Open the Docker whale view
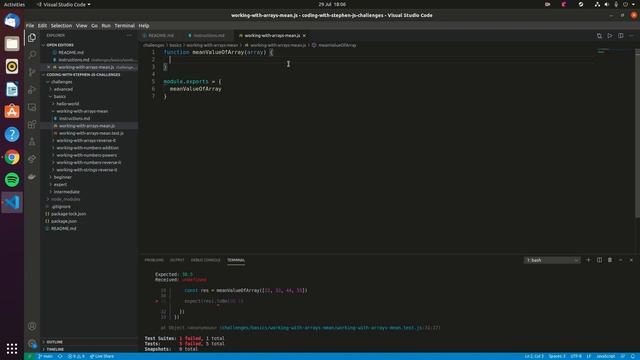The image size is (640, 360). 32,176
